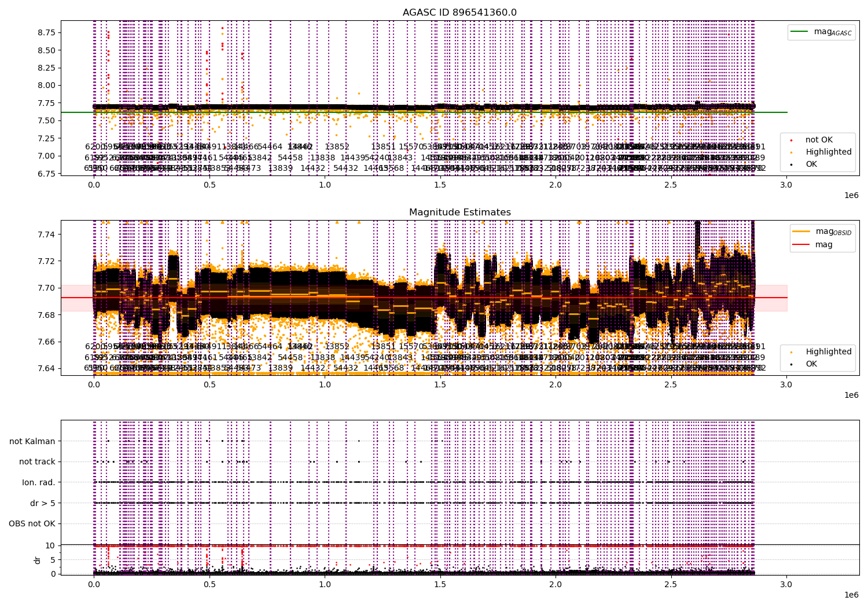Click the 1.0 x-tick of the top plot
868x608 pixels.
[325, 185]
